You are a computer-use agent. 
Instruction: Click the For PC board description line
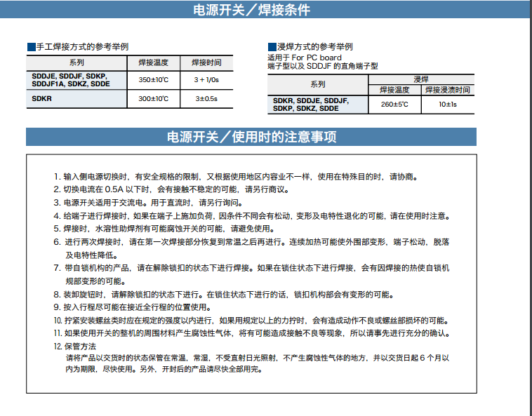tap(305, 57)
